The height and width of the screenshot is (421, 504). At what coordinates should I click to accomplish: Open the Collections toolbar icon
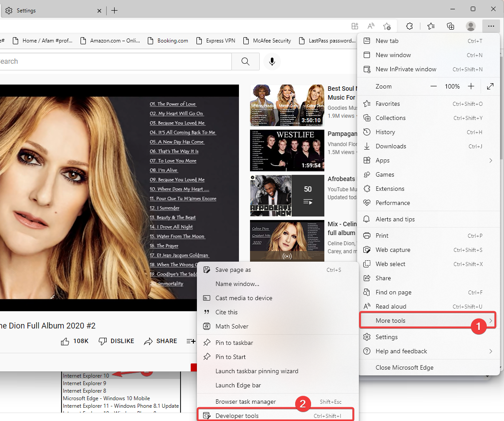pos(450,26)
